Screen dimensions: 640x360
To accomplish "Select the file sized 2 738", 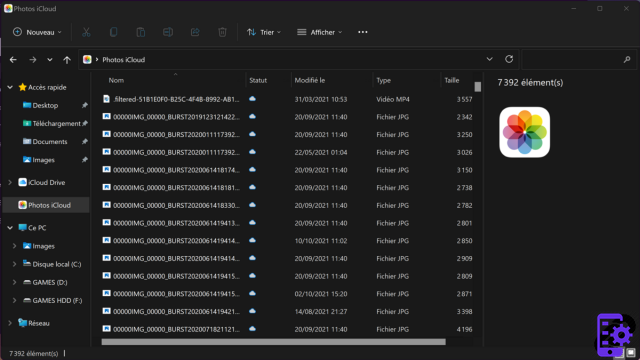I will [287, 188].
